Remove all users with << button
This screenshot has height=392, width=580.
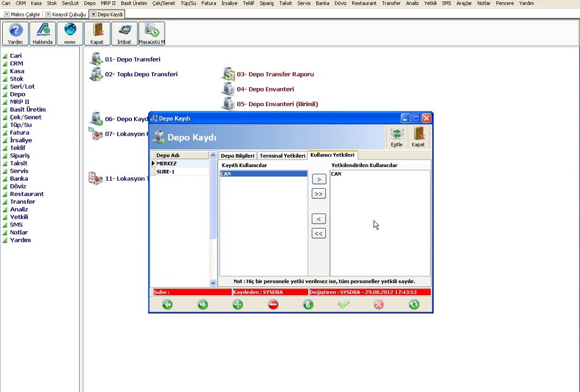[x=319, y=234]
